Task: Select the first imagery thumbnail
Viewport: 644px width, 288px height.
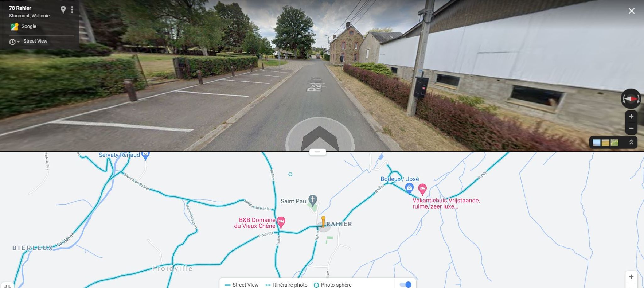Action: (x=597, y=143)
